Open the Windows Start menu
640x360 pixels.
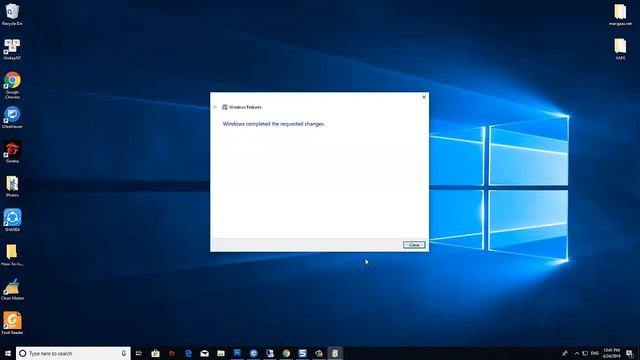coord(8,353)
